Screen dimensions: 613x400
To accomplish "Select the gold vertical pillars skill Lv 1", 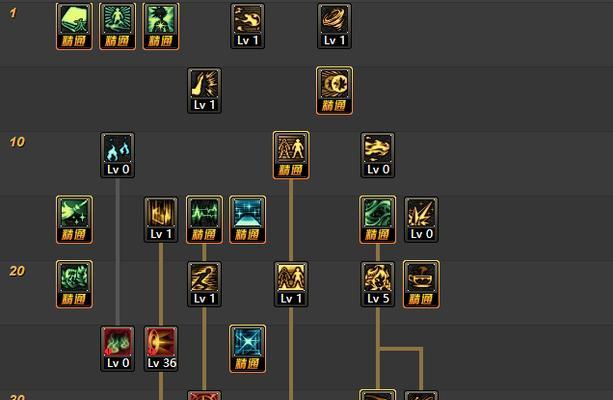I will (x=161, y=220).
